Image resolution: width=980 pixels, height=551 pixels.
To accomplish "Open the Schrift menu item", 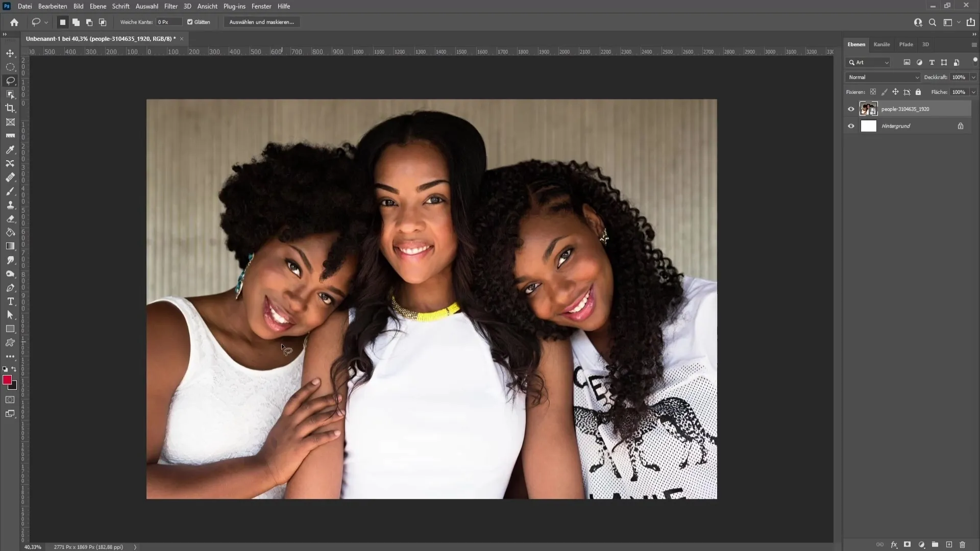I will pyautogui.click(x=121, y=6).
